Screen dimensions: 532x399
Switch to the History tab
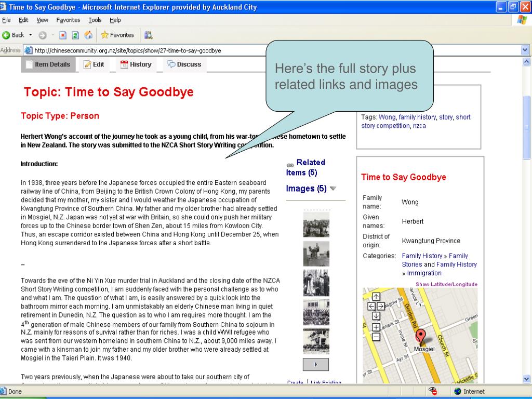coord(136,64)
